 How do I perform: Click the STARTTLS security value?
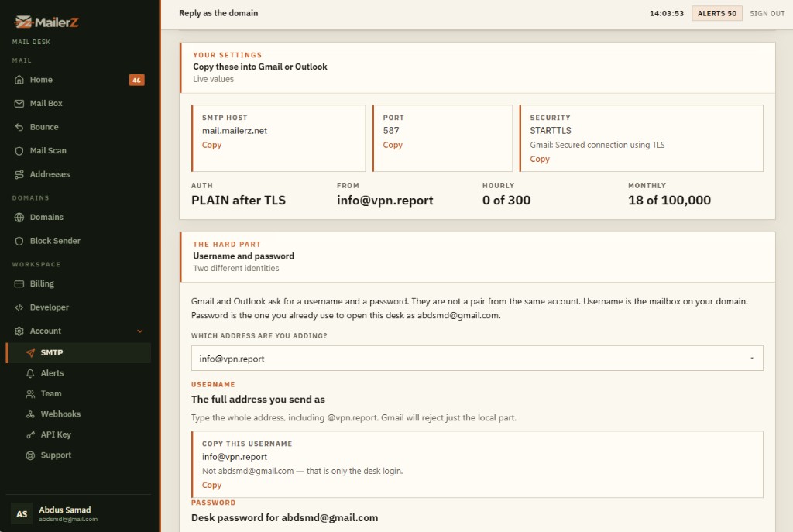pyautogui.click(x=551, y=131)
